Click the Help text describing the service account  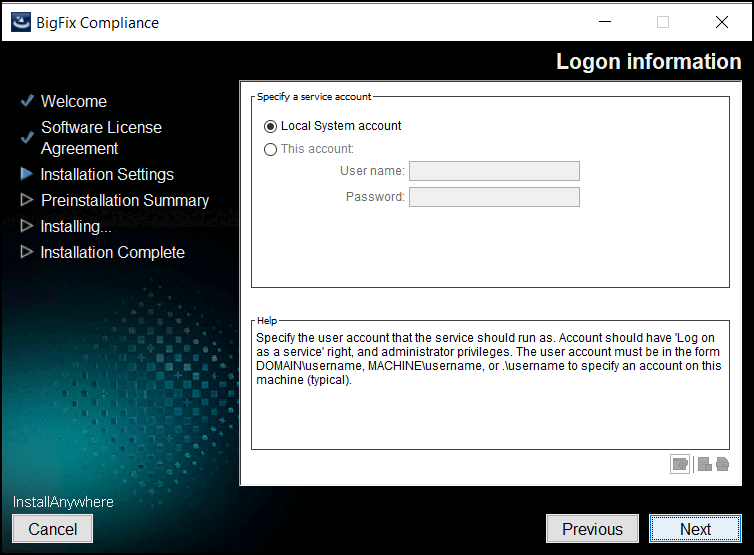tap(489, 359)
